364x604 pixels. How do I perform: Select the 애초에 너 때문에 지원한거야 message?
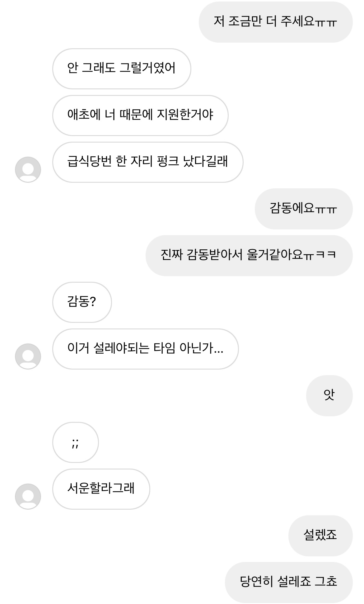[x=140, y=116]
